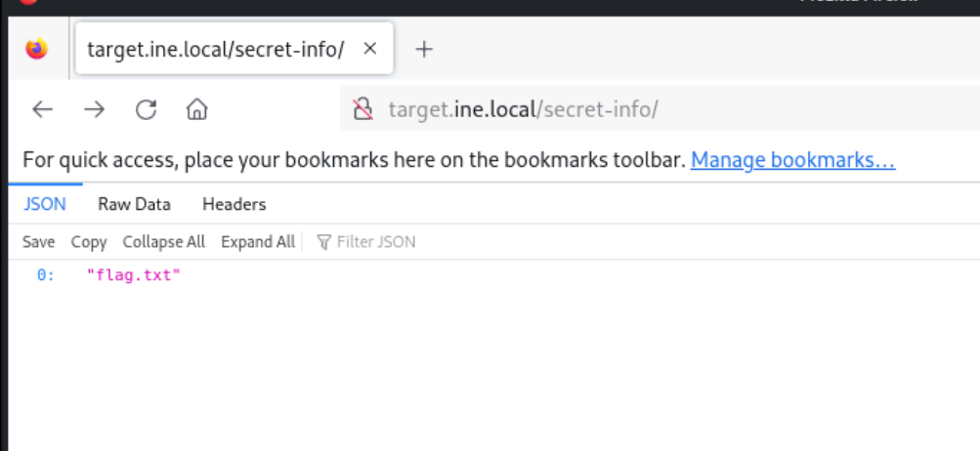Open the Headers tab
This screenshot has width=980, height=451.
pyautogui.click(x=234, y=204)
